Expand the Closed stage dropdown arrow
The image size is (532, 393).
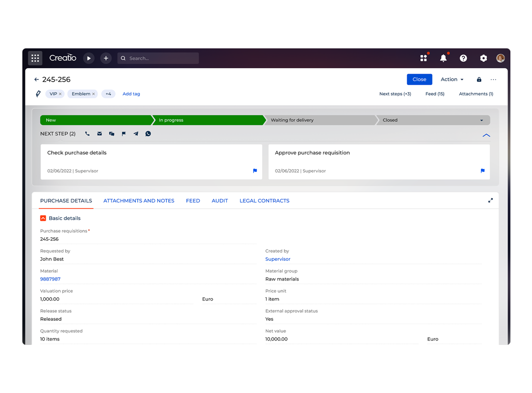pyautogui.click(x=481, y=120)
